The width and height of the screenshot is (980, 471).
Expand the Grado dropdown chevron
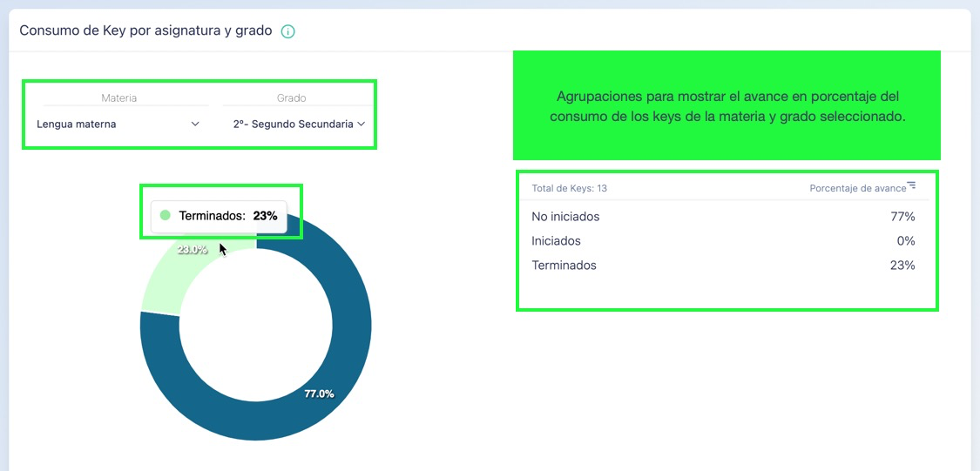[361, 124]
